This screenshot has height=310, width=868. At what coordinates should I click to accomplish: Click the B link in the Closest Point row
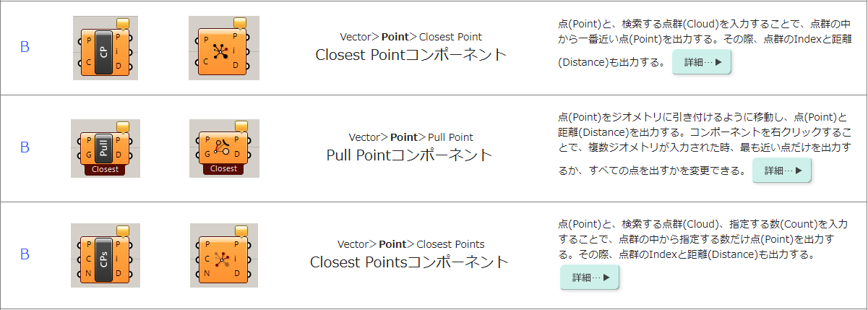click(x=25, y=48)
